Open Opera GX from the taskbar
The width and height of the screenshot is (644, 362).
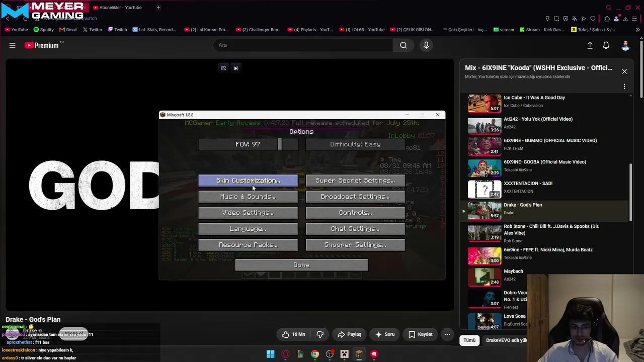pyautogui.click(x=285, y=354)
